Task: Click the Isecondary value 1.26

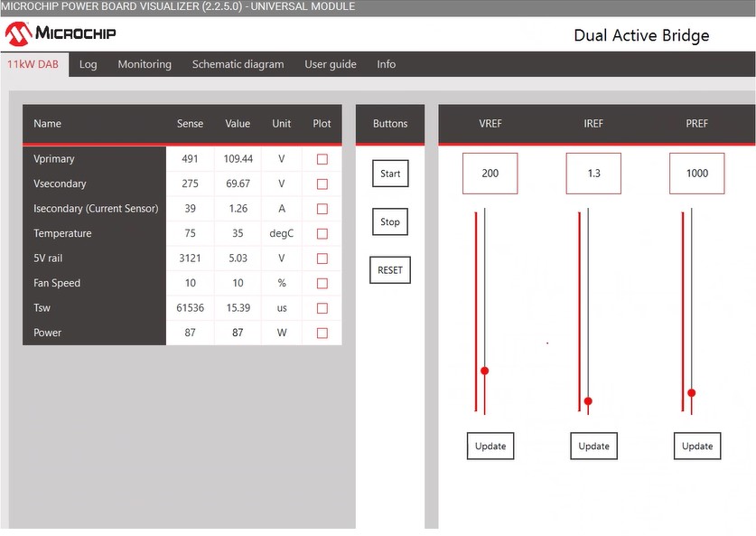Action: pos(238,209)
